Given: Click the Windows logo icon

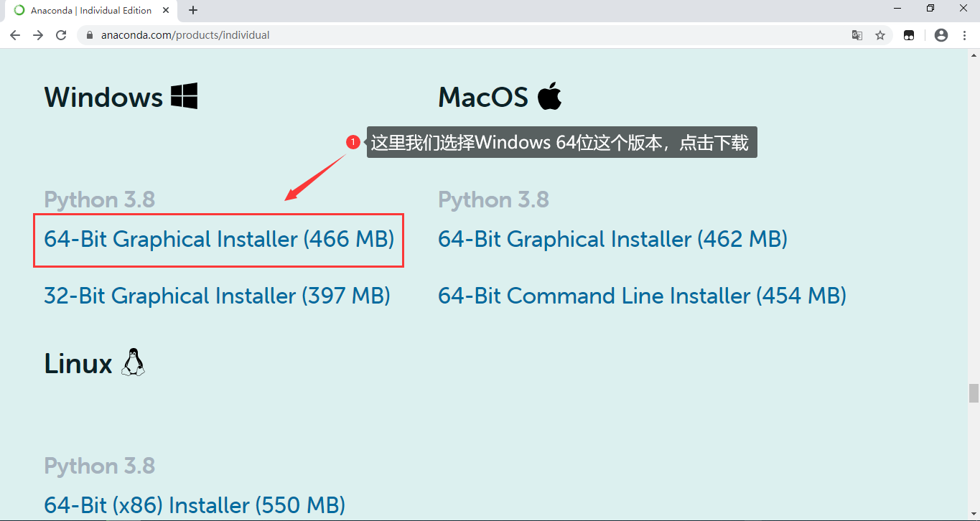Looking at the screenshot, I should (x=184, y=95).
